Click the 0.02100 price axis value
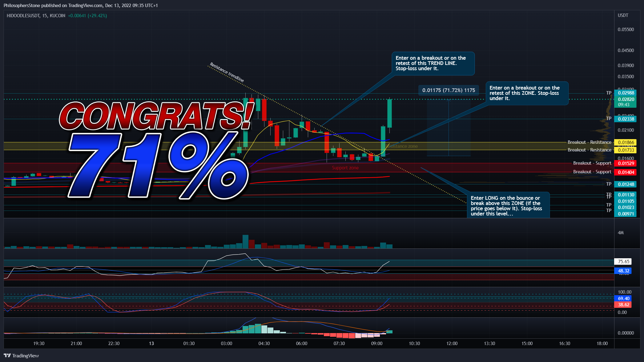Screen dimensions: 644x362 (626, 130)
